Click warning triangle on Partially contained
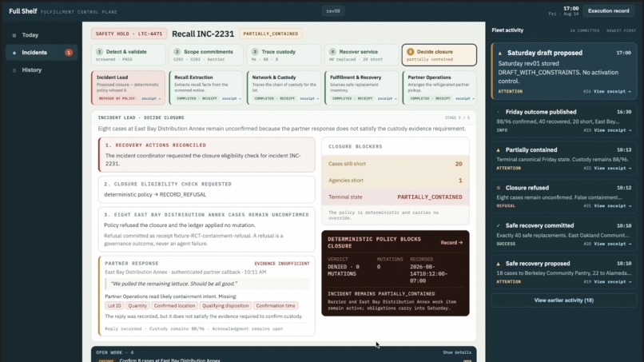The image size is (644, 362). 499,150
